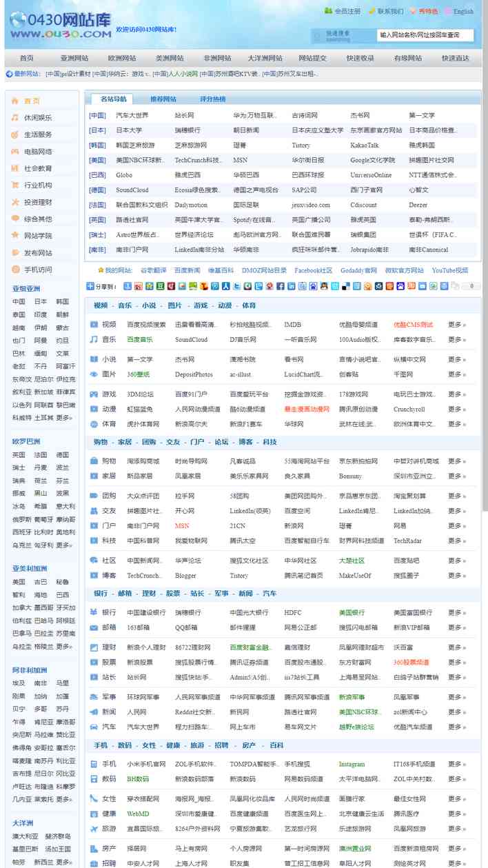The height and width of the screenshot is (868, 488).
Task: Click the home icon beside 首页 in sidebar
Action: pyautogui.click(x=14, y=101)
